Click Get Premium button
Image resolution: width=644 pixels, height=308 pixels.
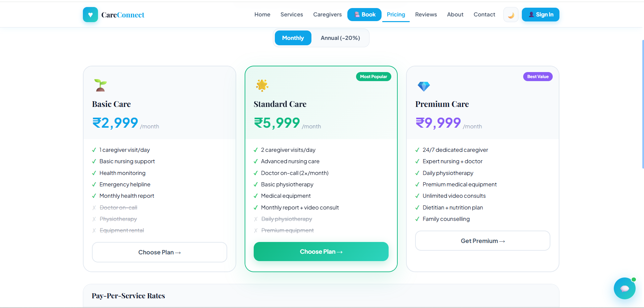tap(482, 241)
